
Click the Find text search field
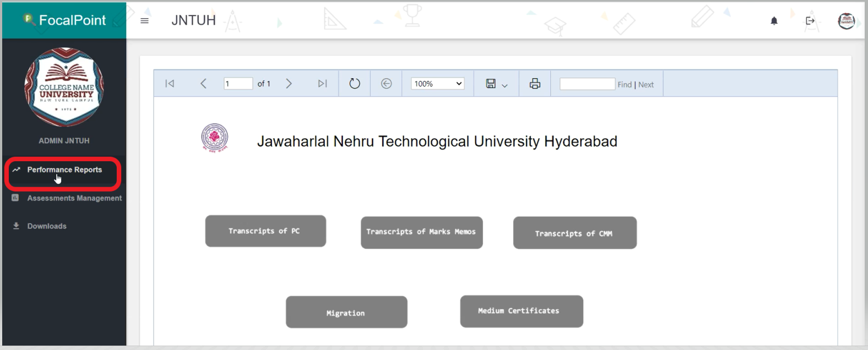pos(587,84)
